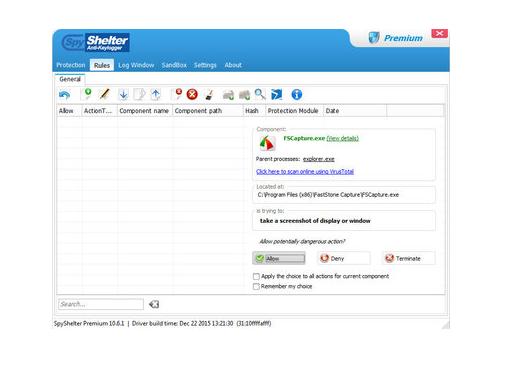Click the brush cleanup icon in toolbar
Viewport: 512px width, 384px height.
209,95
